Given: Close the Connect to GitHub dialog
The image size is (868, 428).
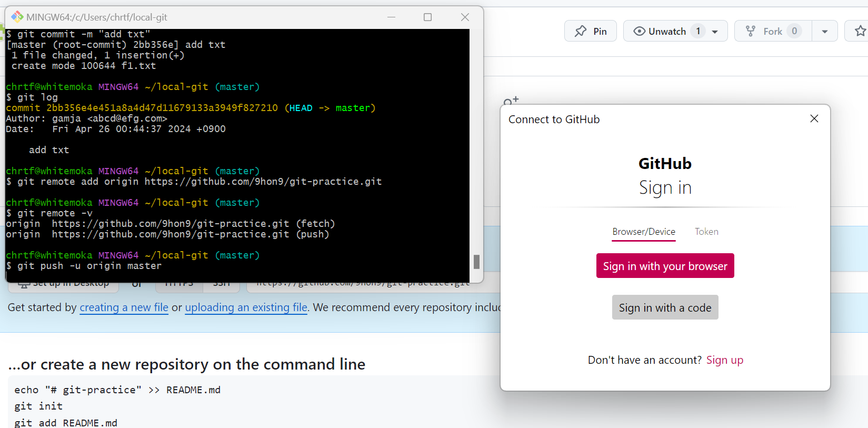Looking at the screenshot, I should (x=814, y=118).
